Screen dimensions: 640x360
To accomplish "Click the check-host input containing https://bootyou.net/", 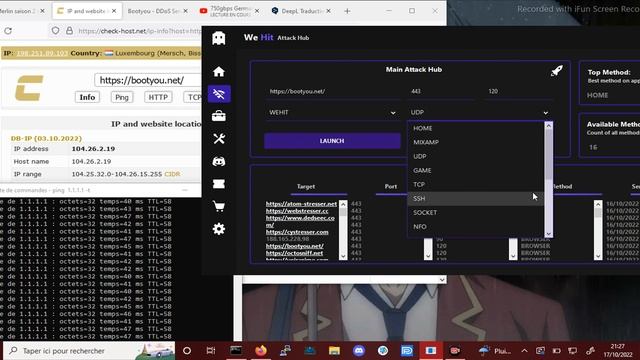I will (x=148, y=80).
